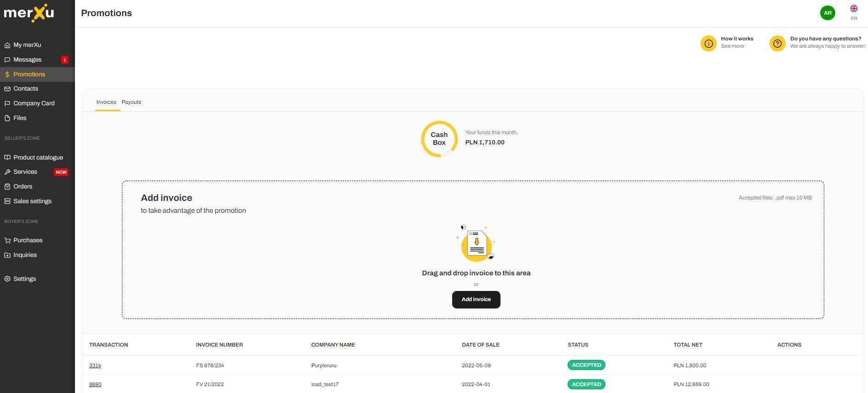The height and width of the screenshot is (393, 868).
Task: Click the Accepted files .pdf note
Action: click(775, 198)
